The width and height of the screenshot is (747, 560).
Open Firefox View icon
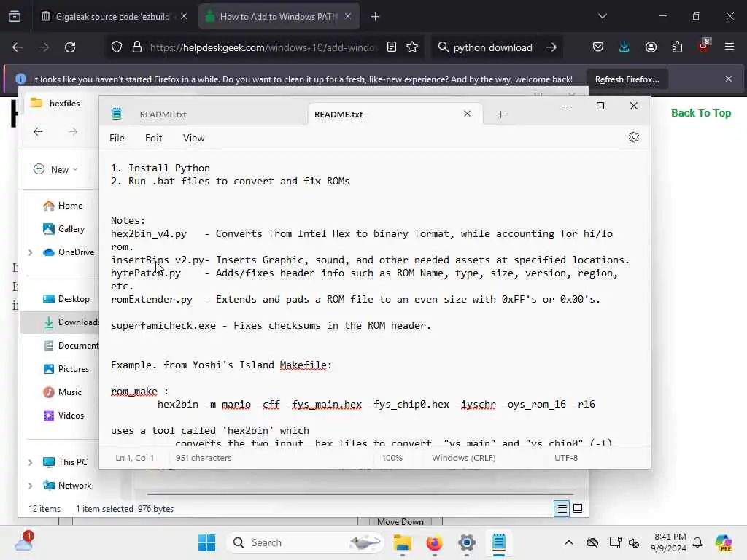pyautogui.click(x=15, y=17)
